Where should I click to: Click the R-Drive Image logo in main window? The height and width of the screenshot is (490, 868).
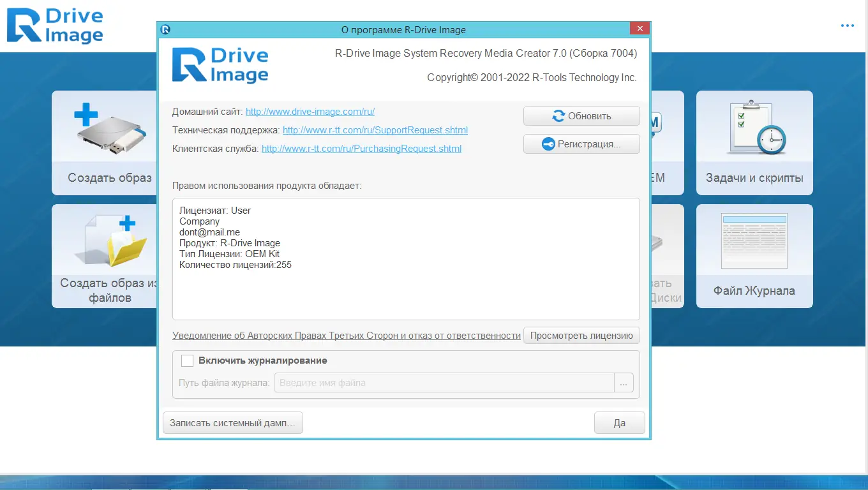click(x=55, y=26)
